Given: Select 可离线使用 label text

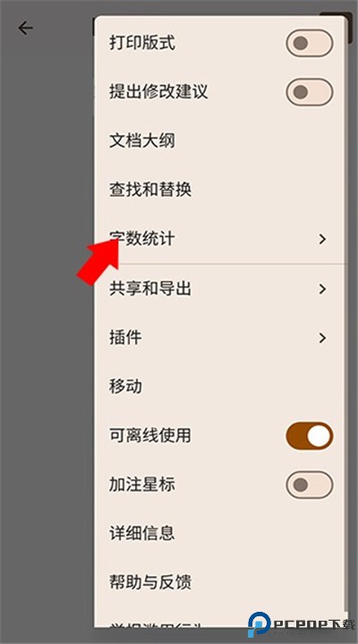Looking at the screenshot, I should point(150,436).
